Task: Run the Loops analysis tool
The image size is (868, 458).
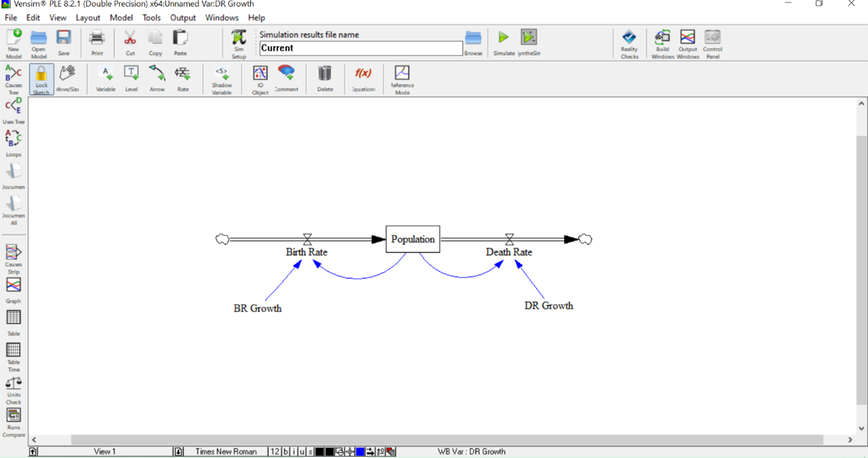Action: pos(13,144)
